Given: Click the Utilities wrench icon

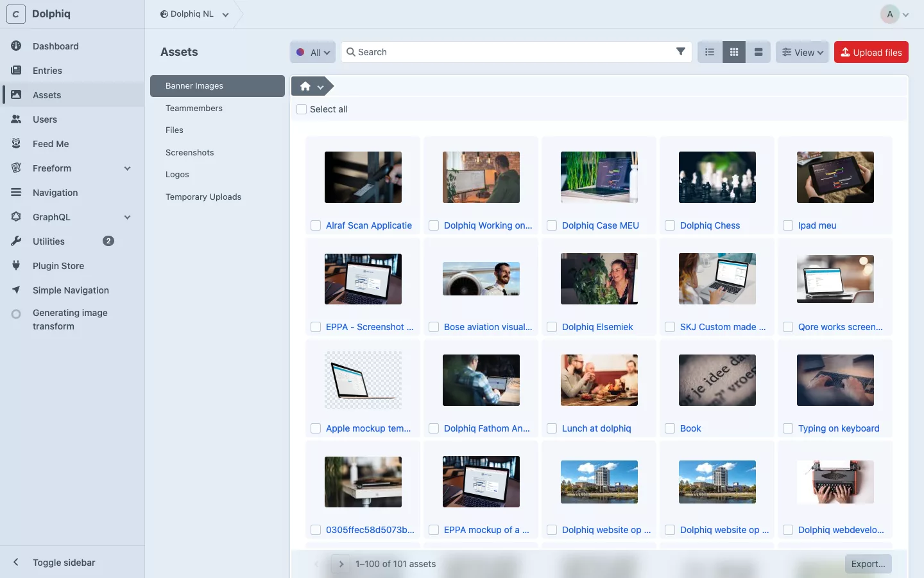Looking at the screenshot, I should (x=17, y=241).
